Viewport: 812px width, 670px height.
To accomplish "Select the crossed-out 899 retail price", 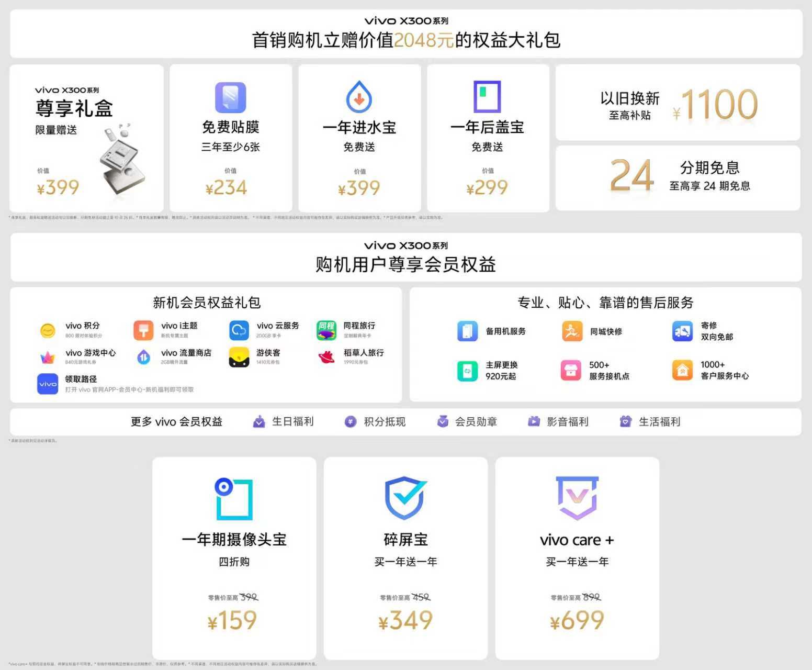I will (592, 597).
